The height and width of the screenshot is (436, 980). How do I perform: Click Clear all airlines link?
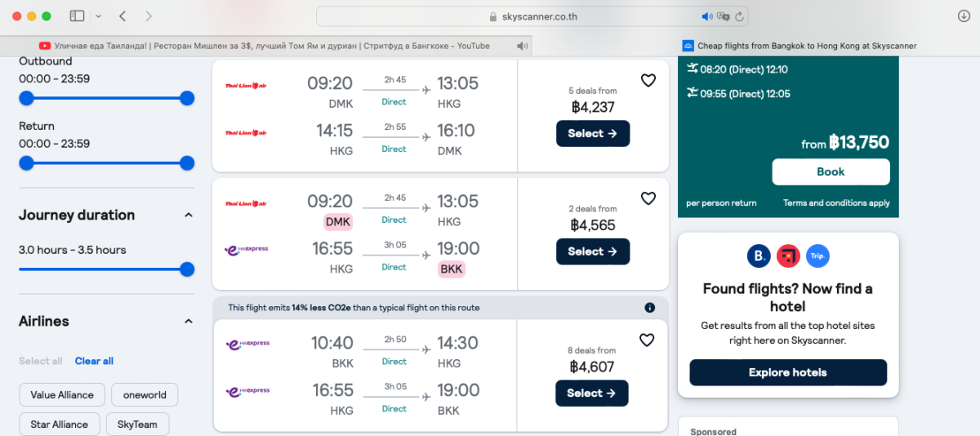94,361
